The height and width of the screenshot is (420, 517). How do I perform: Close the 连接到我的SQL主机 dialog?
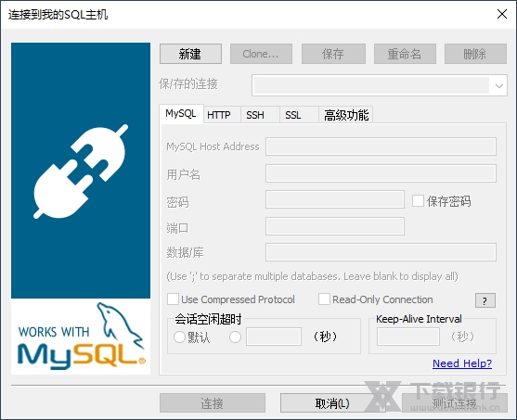click(502, 14)
